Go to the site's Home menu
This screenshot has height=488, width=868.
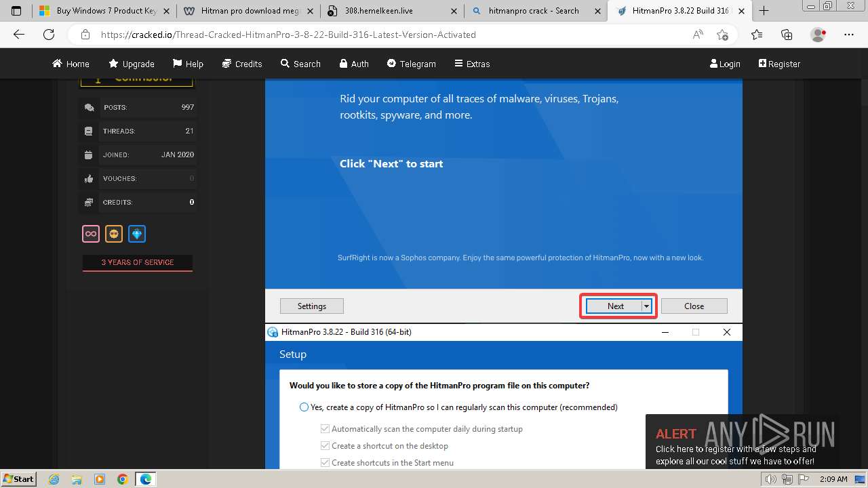pyautogui.click(x=71, y=64)
